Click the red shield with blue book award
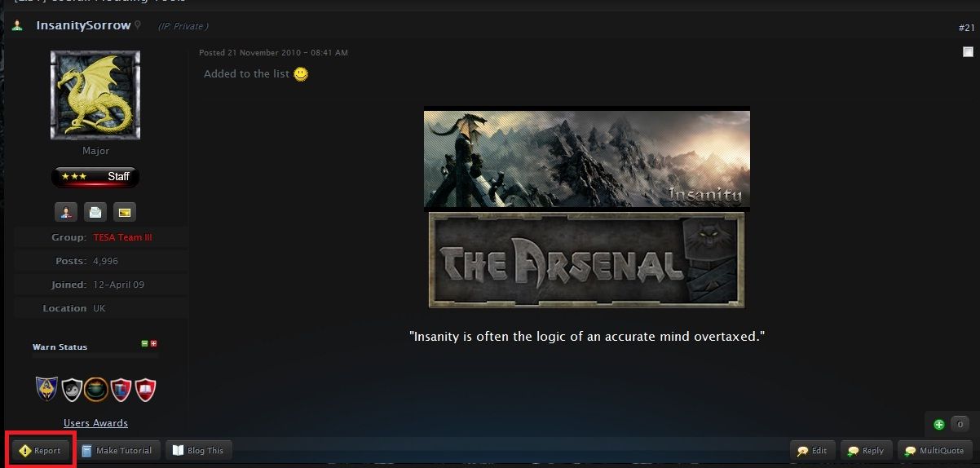Screen dimensions: 980x468 pyautogui.click(x=121, y=390)
